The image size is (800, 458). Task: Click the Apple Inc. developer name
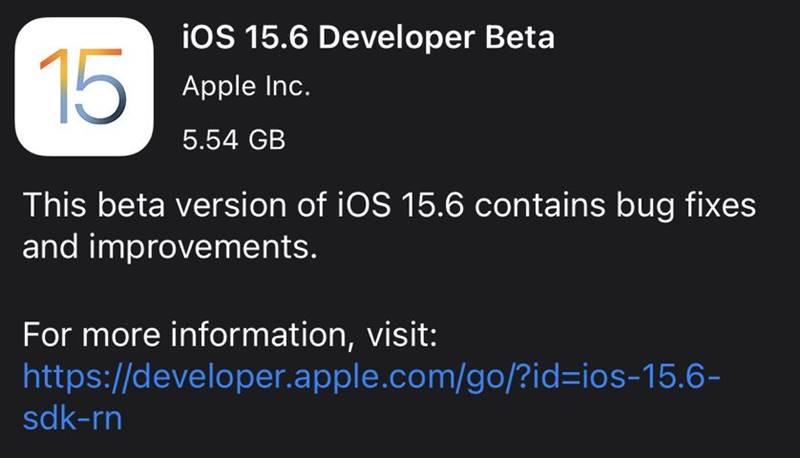pos(246,86)
